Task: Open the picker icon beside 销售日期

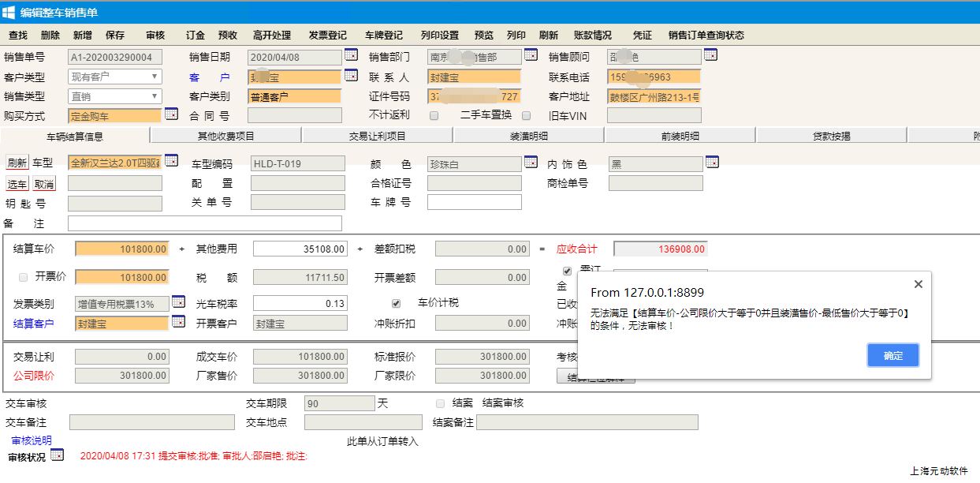Action: click(x=351, y=55)
